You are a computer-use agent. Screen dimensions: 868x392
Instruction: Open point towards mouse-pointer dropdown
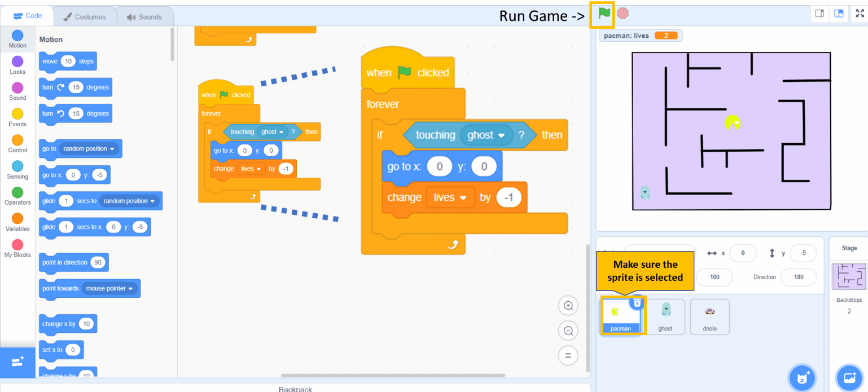tap(111, 288)
